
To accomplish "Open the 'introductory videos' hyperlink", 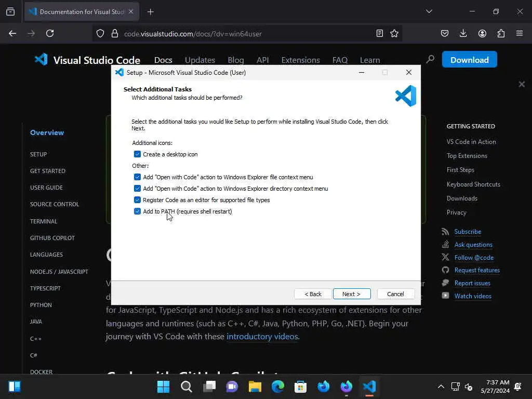I will point(262,336).
